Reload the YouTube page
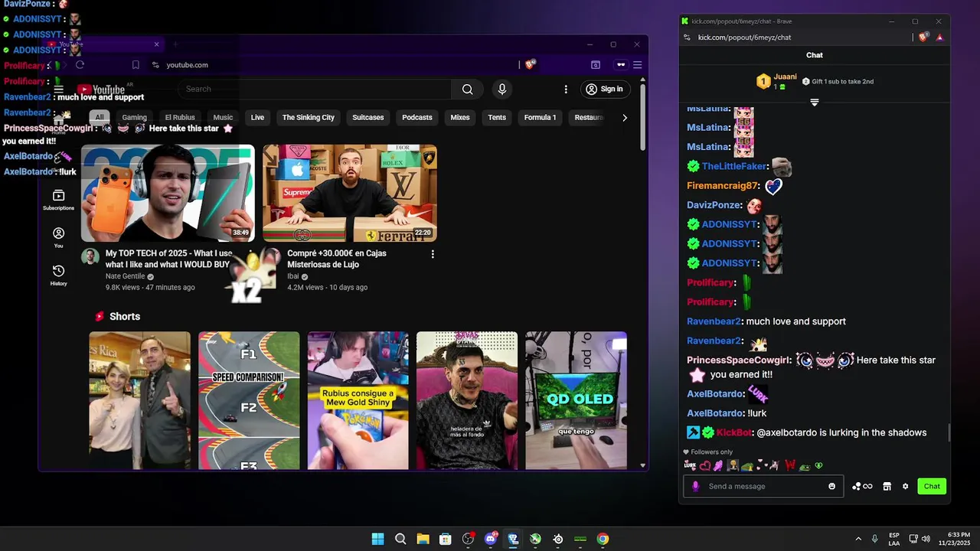 coord(80,65)
